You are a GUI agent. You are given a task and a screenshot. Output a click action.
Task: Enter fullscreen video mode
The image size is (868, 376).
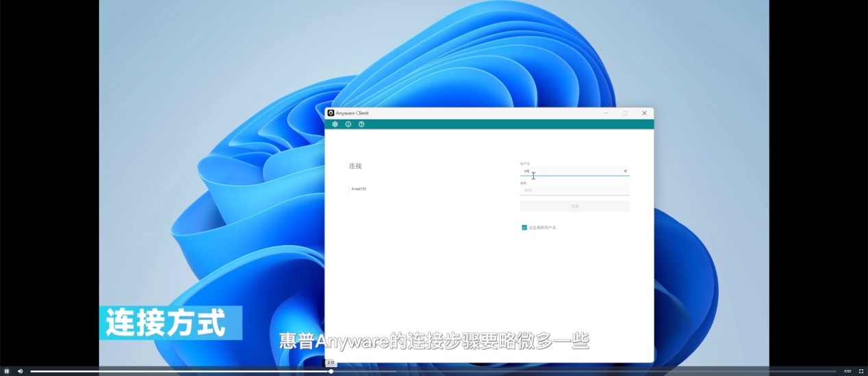point(861,371)
